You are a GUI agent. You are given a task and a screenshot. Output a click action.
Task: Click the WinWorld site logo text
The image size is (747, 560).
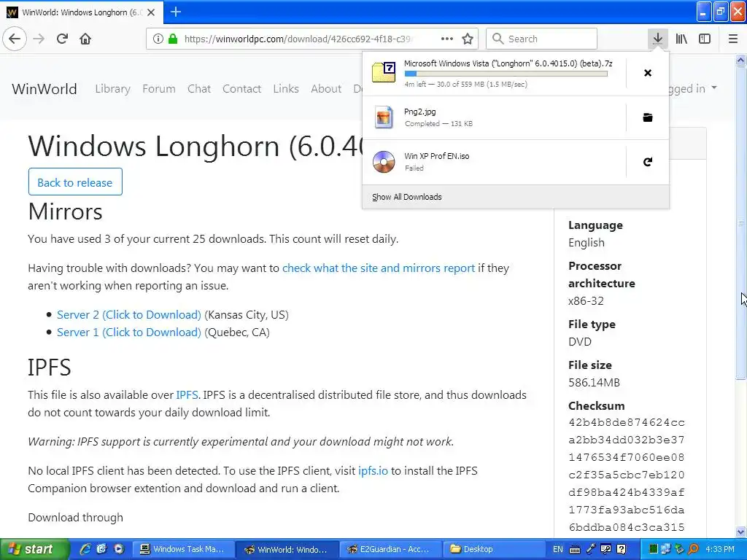coord(44,88)
